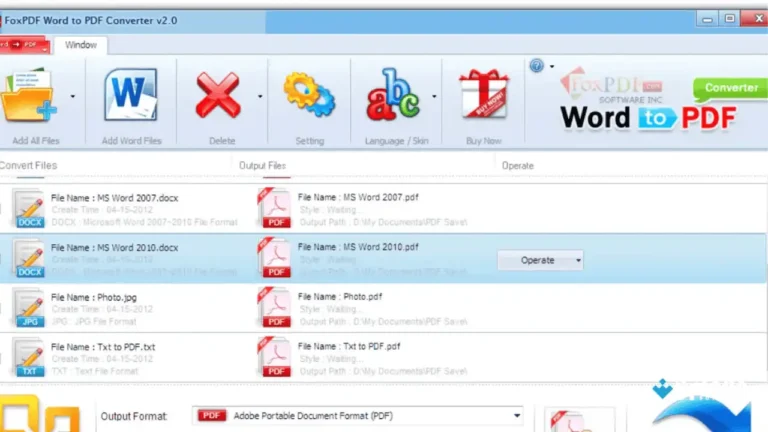Select 'File Name : MS Word 2010.pdf' output text
The width and height of the screenshot is (768, 432).
coord(358,247)
